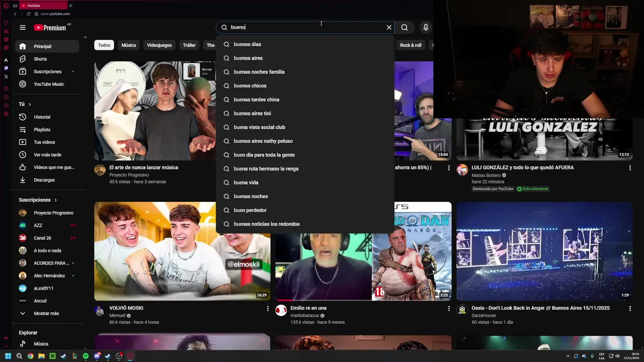Open a new browser tab with plus
Image resolution: width=644 pixels, height=362 pixels.
(x=70, y=6)
